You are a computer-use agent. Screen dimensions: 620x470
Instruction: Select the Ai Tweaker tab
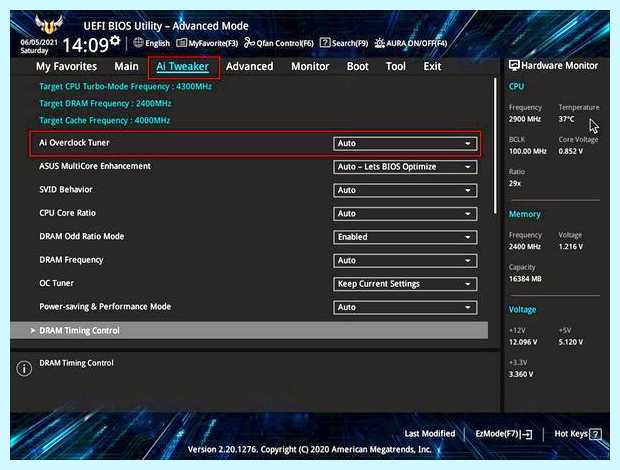click(x=183, y=66)
